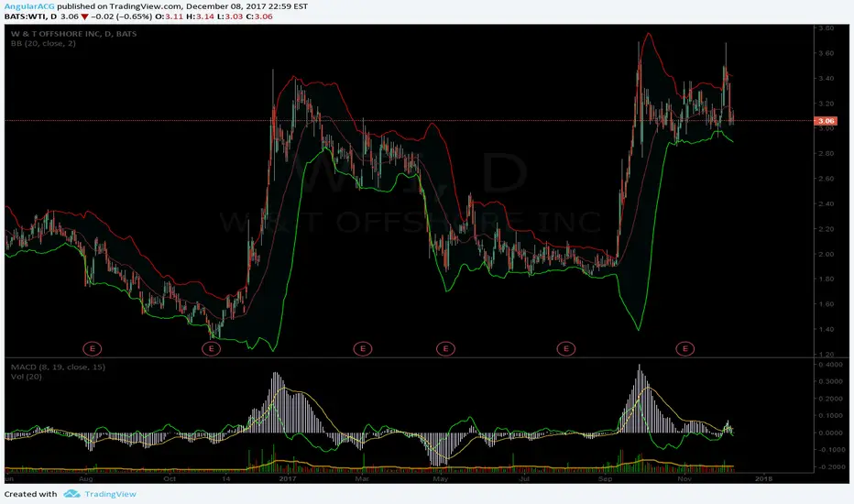The image size is (854, 504).
Task: Click the 2.60 price axis label
Action: point(826,179)
